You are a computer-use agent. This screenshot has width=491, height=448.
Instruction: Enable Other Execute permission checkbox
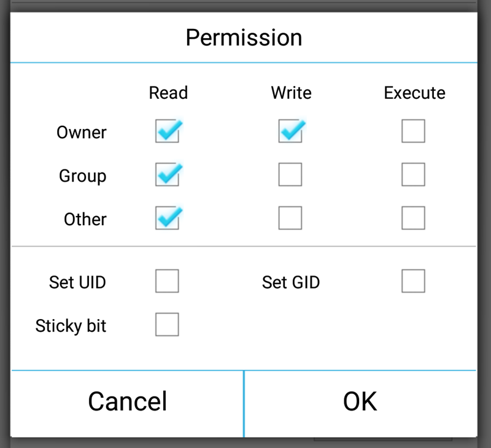(413, 218)
